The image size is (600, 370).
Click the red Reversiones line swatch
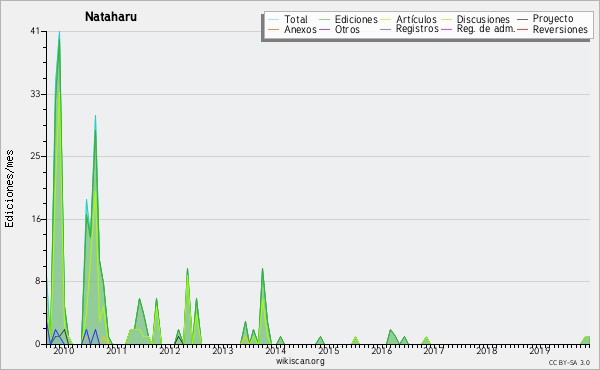523,29
